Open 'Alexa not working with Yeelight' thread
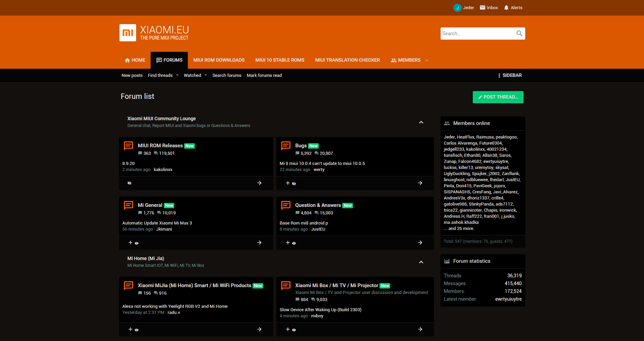The height and width of the screenshot is (341, 644). click(x=175, y=306)
